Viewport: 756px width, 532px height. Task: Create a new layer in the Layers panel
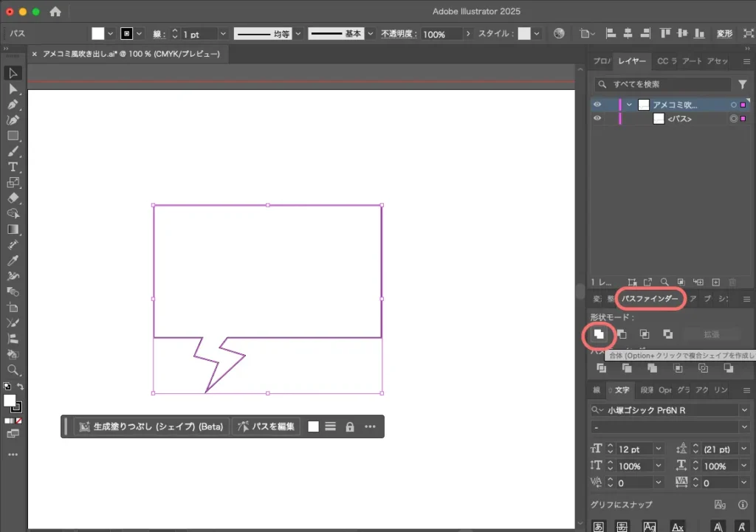point(715,282)
